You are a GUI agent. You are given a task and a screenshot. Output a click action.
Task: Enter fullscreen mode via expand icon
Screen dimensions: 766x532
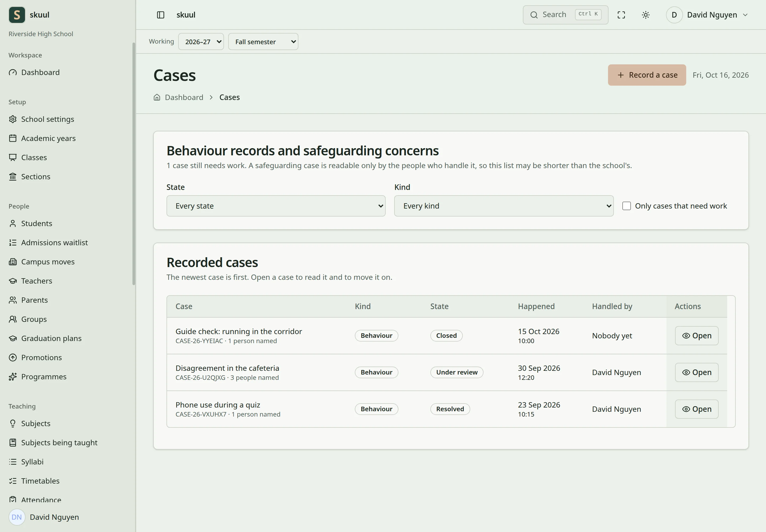(621, 15)
